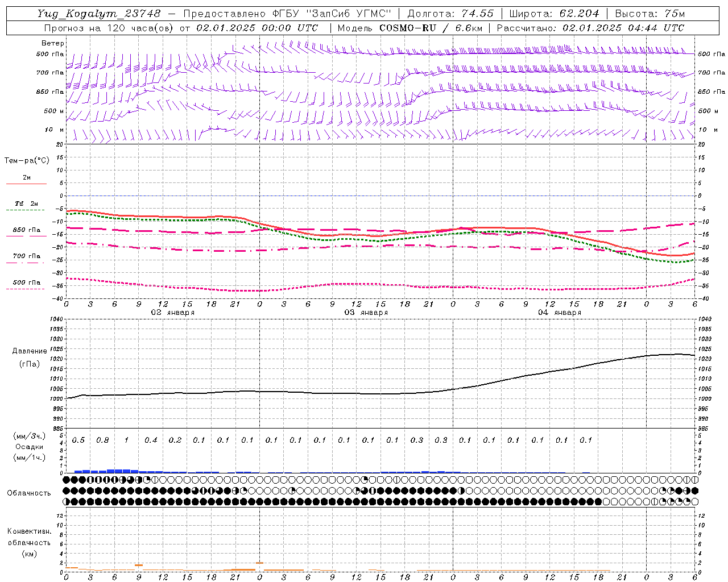Click the 0.4 precipitation value
The image size is (728, 582).
coord(151,440)
